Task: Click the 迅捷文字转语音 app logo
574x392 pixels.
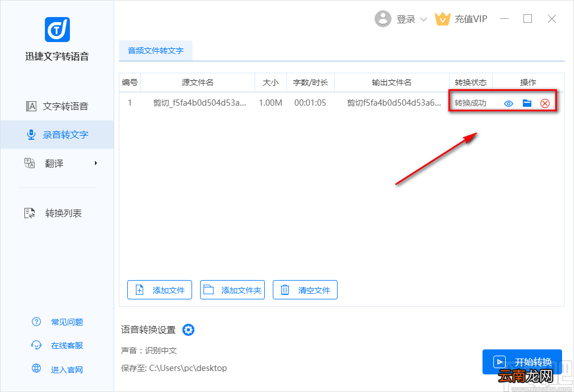Action: pos(57,30)
